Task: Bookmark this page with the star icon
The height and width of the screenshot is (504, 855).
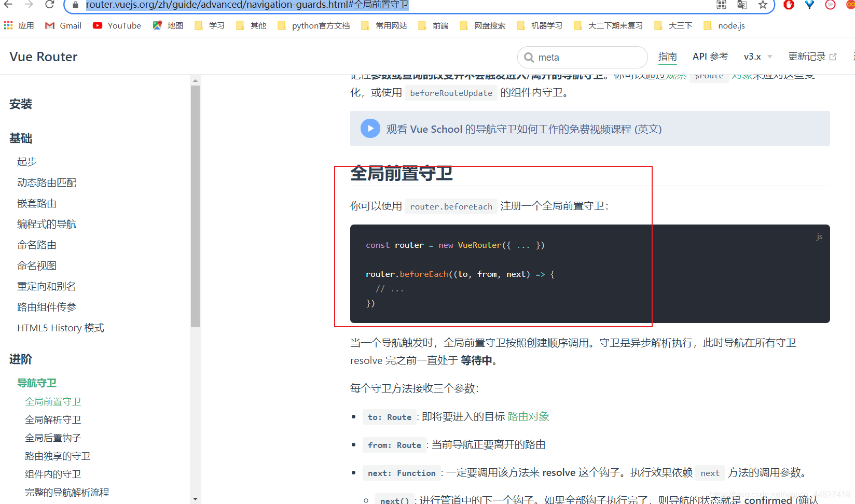Action: point(763,5)
